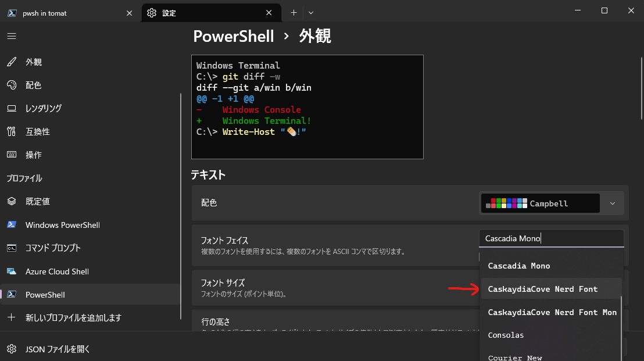Click the Campbell color palette swatches
This screenshot has height=361, width=644.
click(x=506, y=203)
